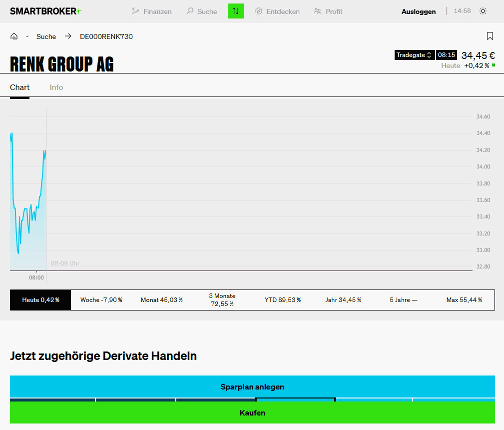Open Entdecken in the top navigation

tap(277, 11)
